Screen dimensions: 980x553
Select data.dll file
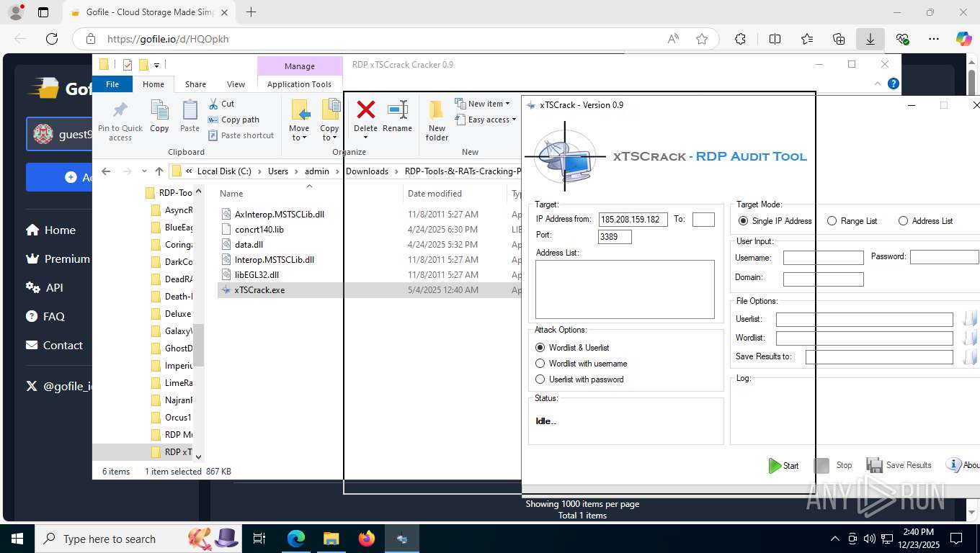click(249, 245)
